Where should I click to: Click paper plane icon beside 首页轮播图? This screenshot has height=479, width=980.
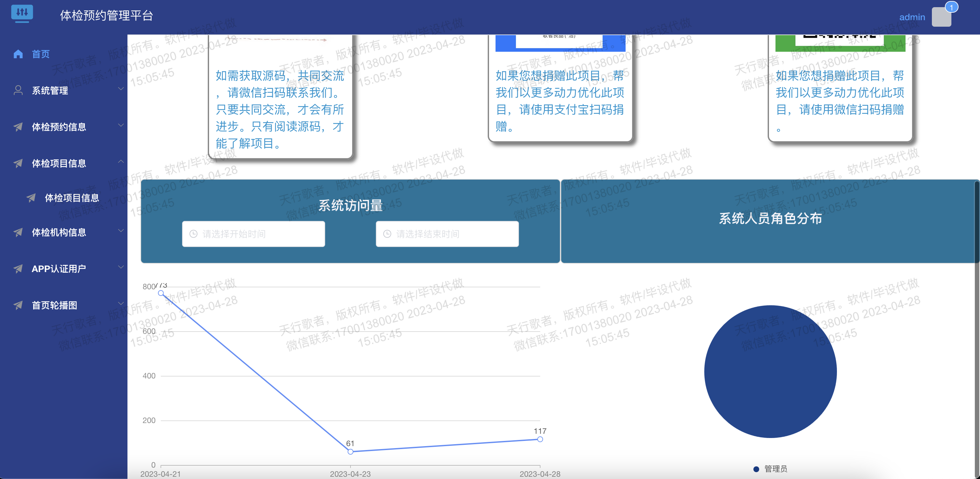18,305
